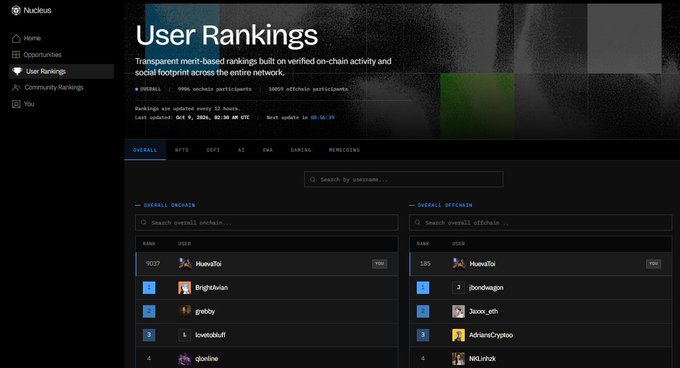Open the You page in sidebar
Screen dimensions: 680x368
click(61, 104)
